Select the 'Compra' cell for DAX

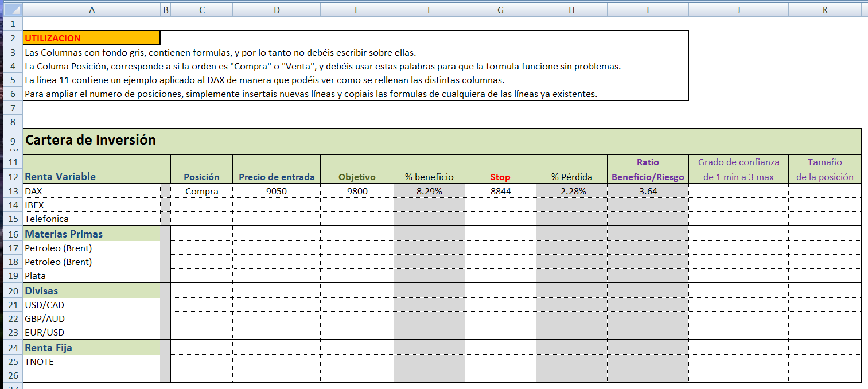click(x=202, y=191)
